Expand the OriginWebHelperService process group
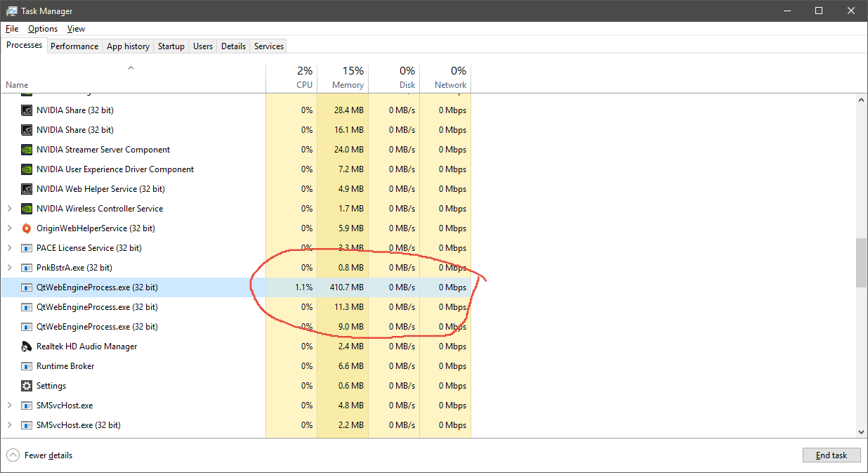 click(x=9, y=228)
